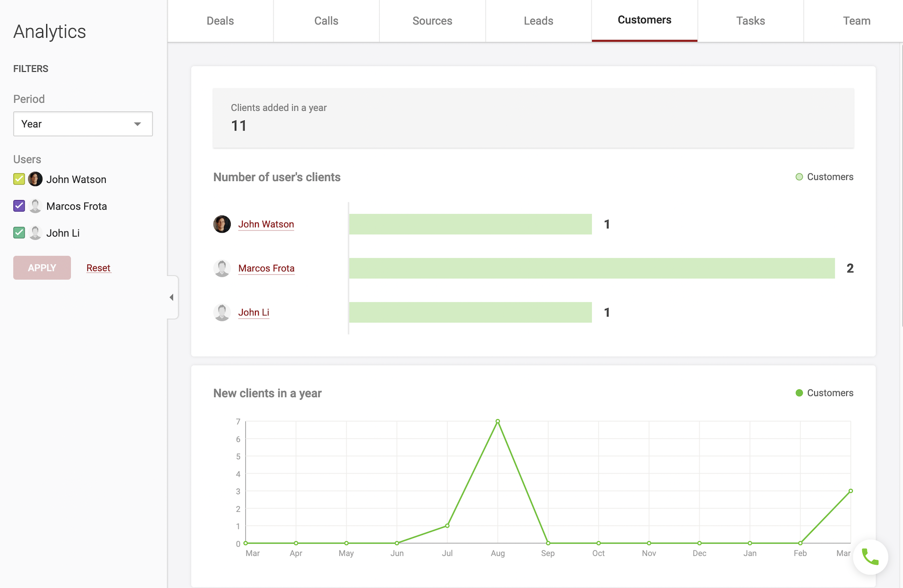Click the August peak point on the line chart
This screenshot has width=903, height=588.
498,422
